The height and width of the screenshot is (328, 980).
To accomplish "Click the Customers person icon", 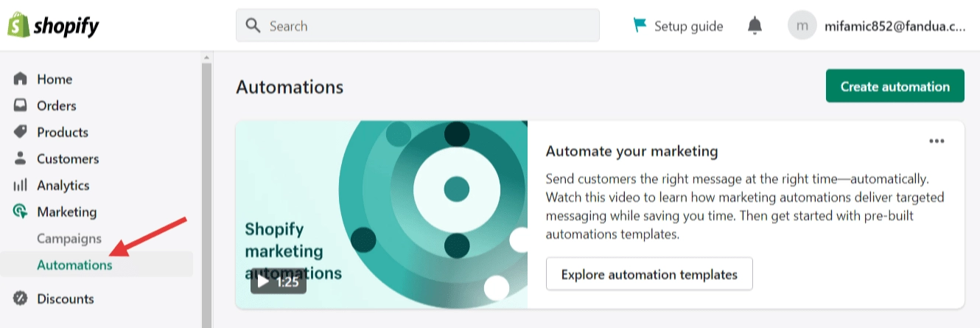I will 21,158.
